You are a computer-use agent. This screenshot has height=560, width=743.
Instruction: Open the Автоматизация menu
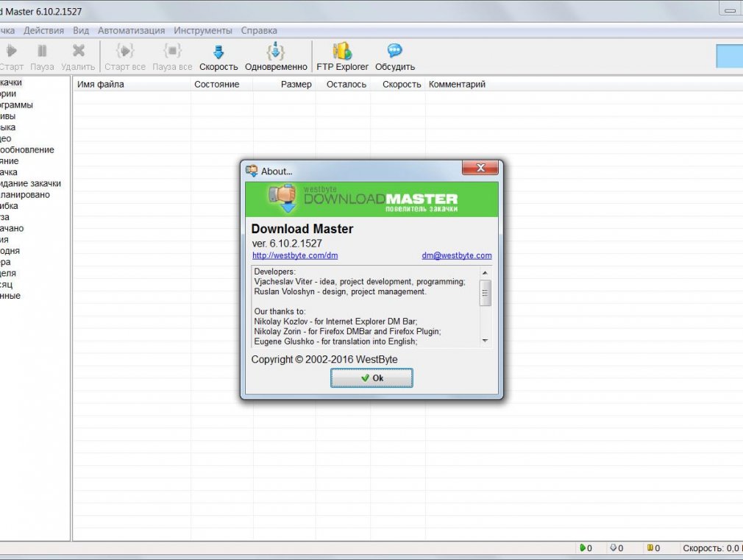[131, 30]
